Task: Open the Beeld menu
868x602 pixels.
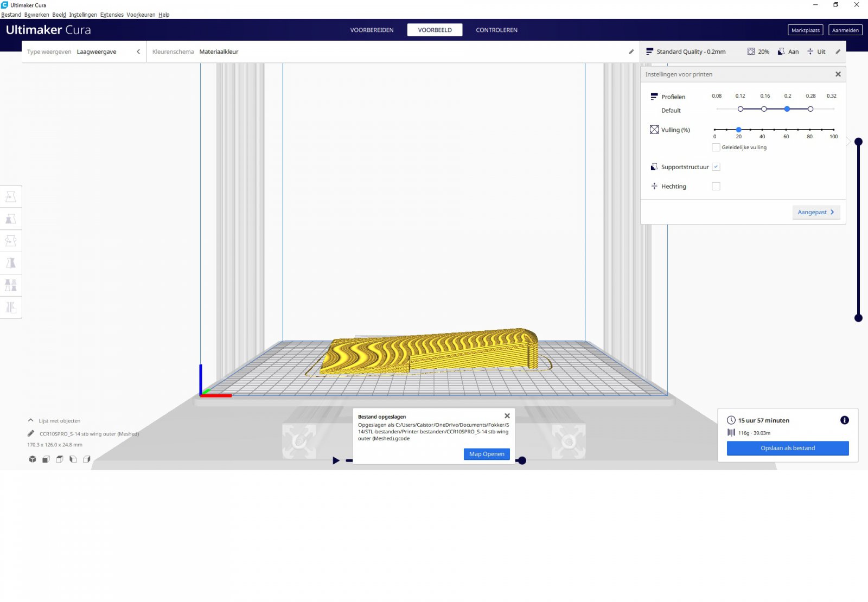Action: click(59, 15)
